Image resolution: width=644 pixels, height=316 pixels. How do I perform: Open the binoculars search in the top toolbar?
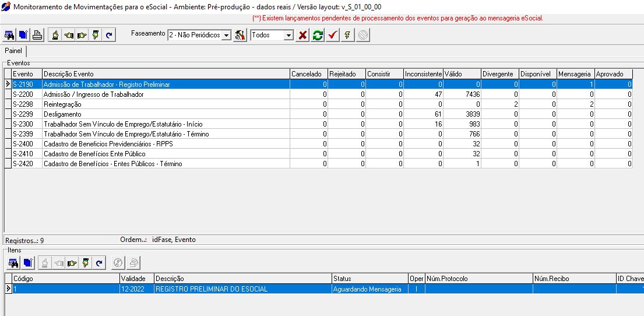click(x=9, y=36)
